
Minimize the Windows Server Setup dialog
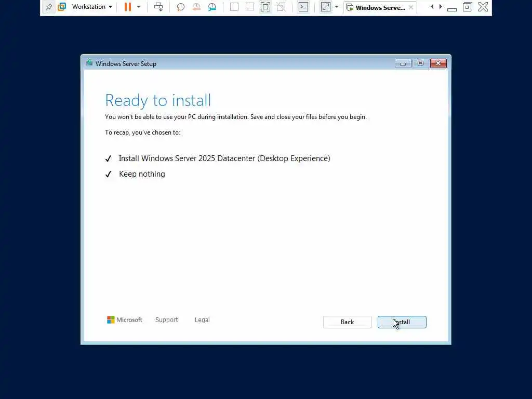[x=403, y=63]
